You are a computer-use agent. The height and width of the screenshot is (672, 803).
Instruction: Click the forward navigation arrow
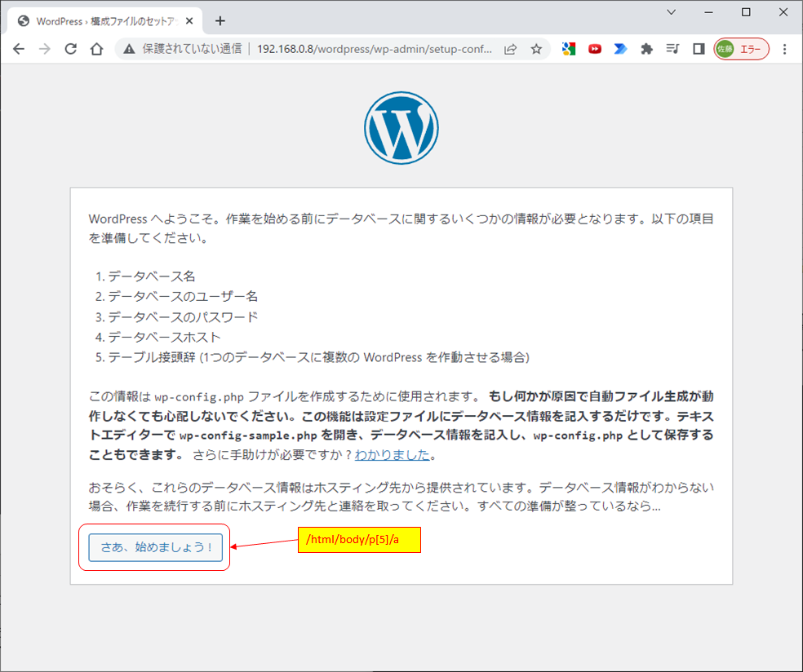coord(45,49)
